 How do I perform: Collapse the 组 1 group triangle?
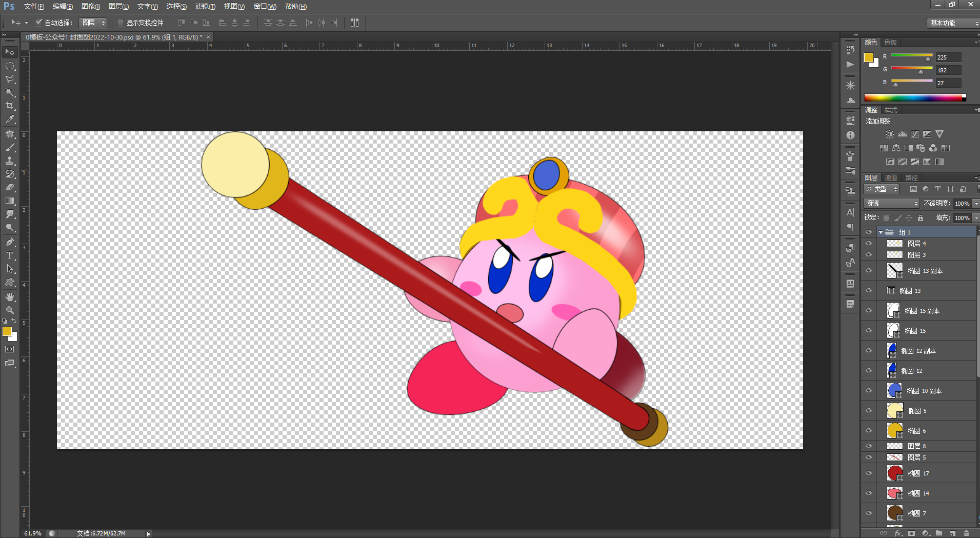click(881, 232)
